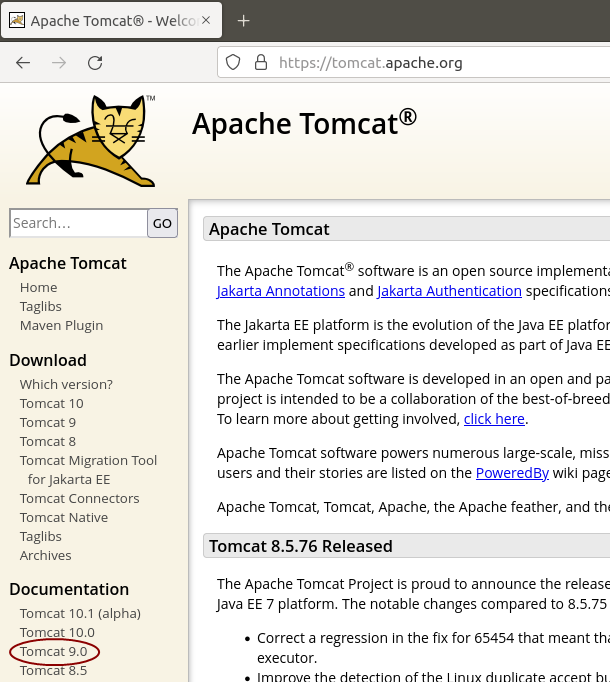Click the URL address bar
This screenshot has width=610, height=682.
[420, 62]
